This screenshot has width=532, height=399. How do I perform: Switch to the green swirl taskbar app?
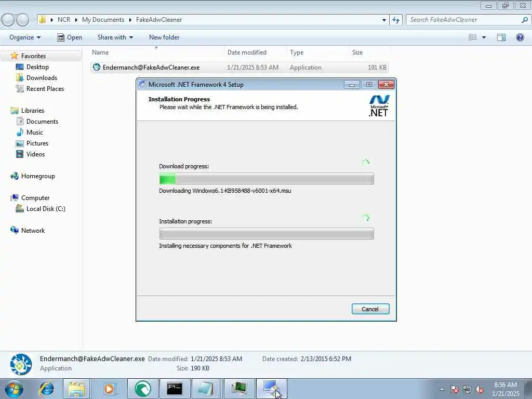pyautogui.click(x=143, y=389)
